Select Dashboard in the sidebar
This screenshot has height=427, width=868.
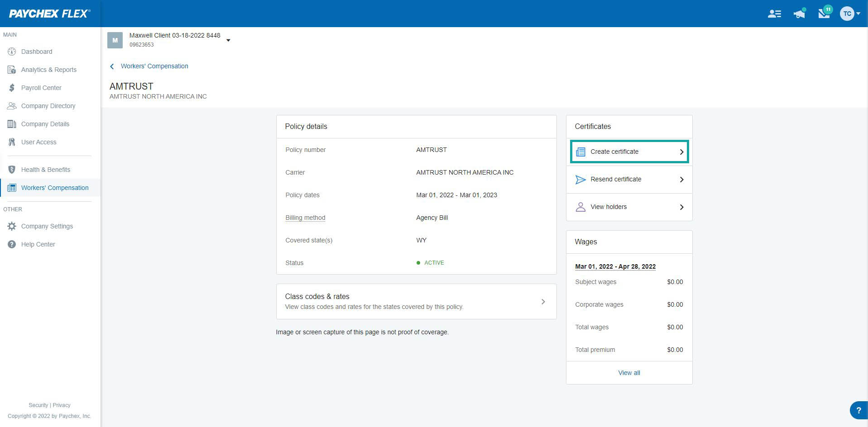(x=37, y=52)
